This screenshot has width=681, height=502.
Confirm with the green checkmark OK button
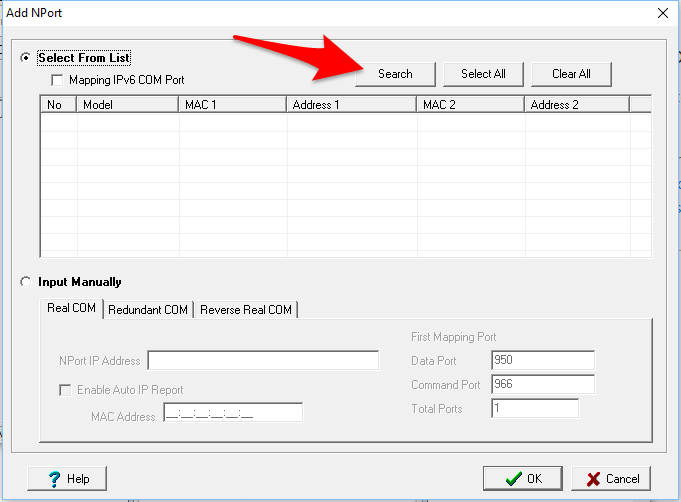[x=522, y=479]
